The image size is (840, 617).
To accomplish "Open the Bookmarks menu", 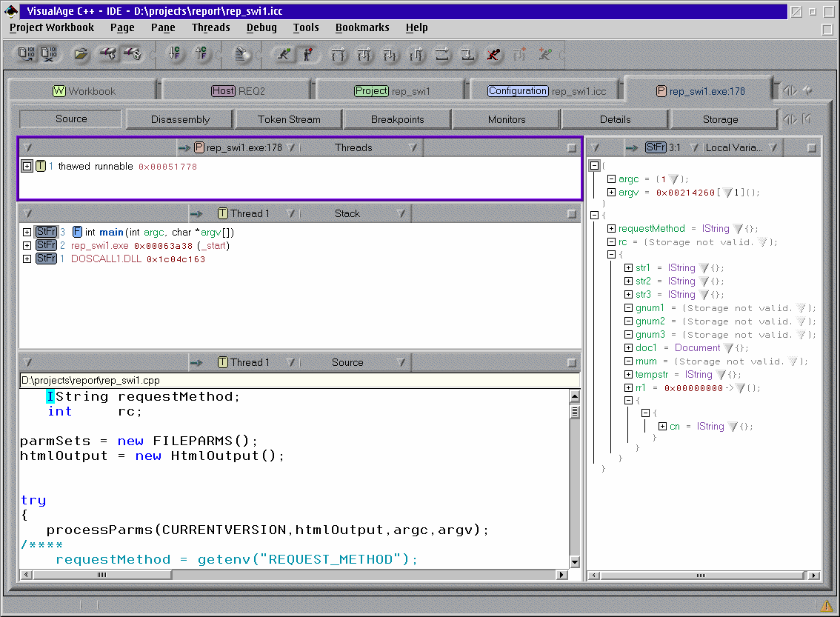I will tap(362, 27).
